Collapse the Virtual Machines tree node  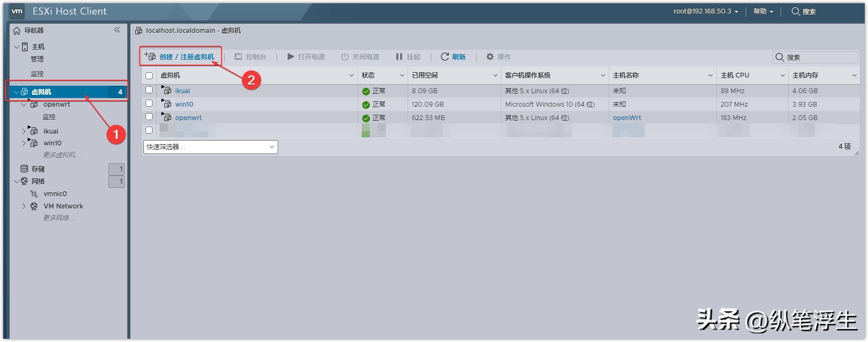(17, 92)
